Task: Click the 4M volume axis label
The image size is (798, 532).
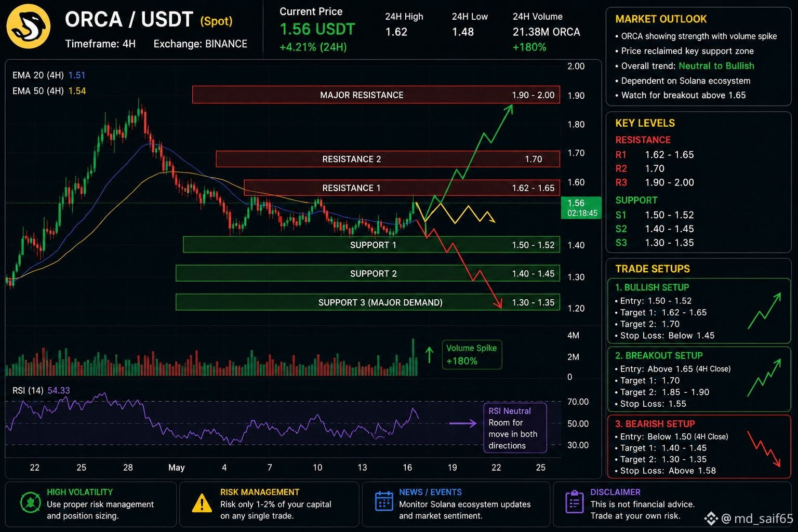Action: click(x=573, y=335)
